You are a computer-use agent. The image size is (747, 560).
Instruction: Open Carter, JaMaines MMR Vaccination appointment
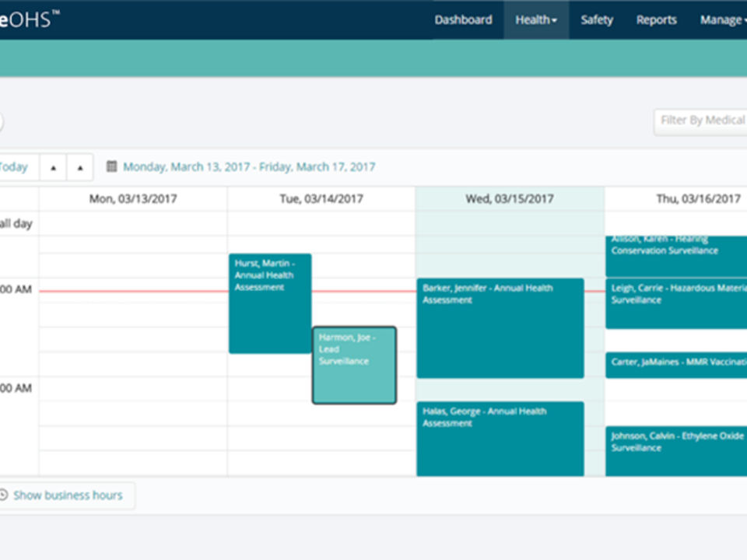tap(676, 366)
